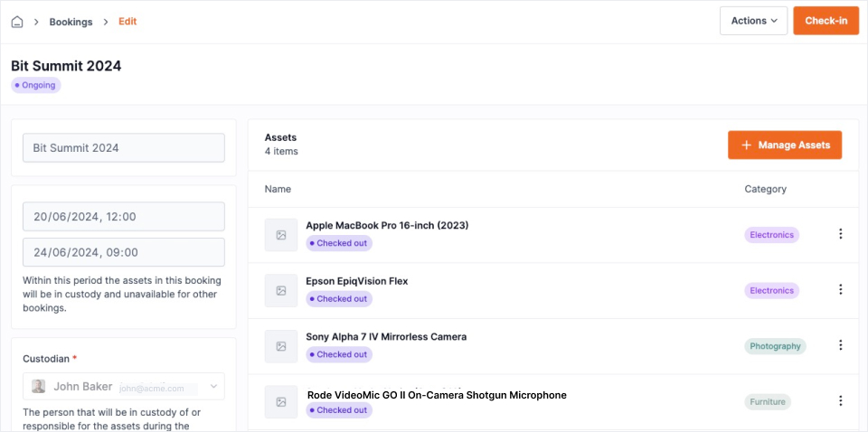Click Checked out badge under Apple MacBook Pro

pos(339,243)
